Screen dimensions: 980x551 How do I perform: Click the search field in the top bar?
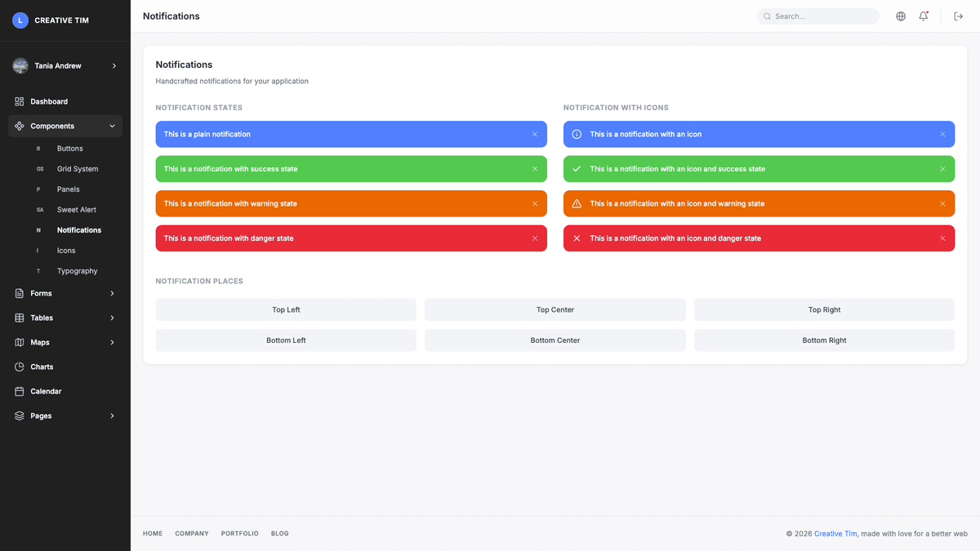point(817,16)
